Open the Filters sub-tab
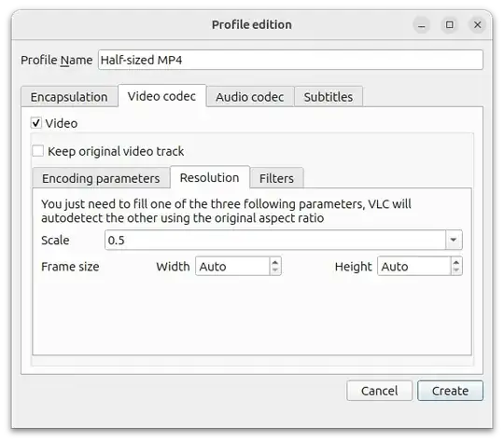 (276, 178)
